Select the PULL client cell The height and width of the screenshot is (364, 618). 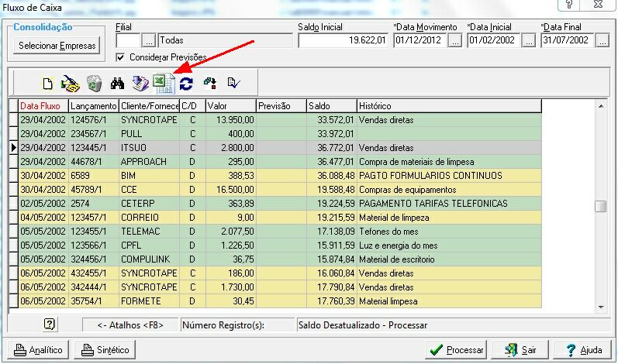coord(150,134)
